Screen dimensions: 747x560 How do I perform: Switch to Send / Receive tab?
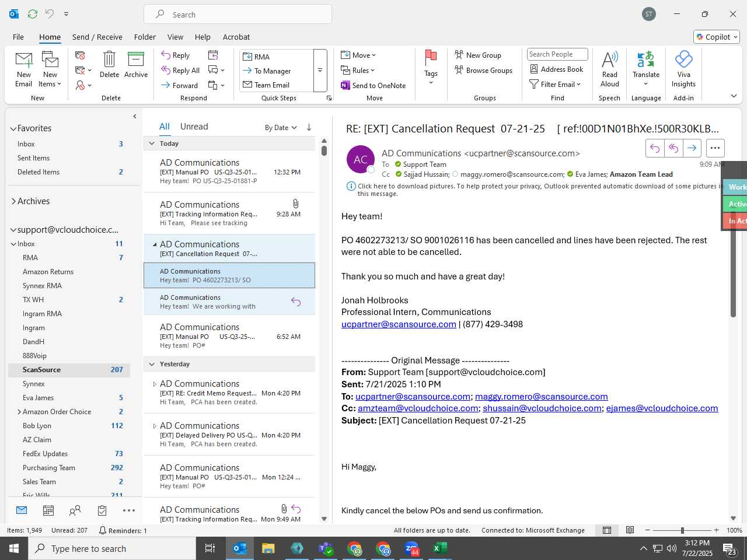[x=97, y=37]
